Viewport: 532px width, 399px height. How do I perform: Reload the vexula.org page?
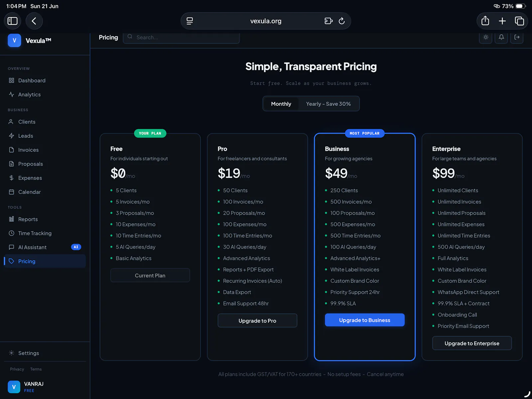point(341,21)
